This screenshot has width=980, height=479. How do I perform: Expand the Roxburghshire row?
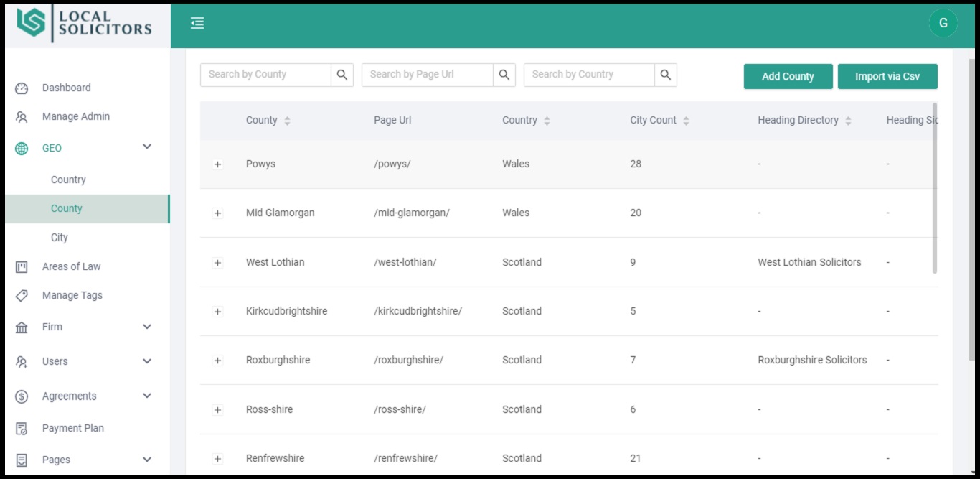click(x=217, y=361)
